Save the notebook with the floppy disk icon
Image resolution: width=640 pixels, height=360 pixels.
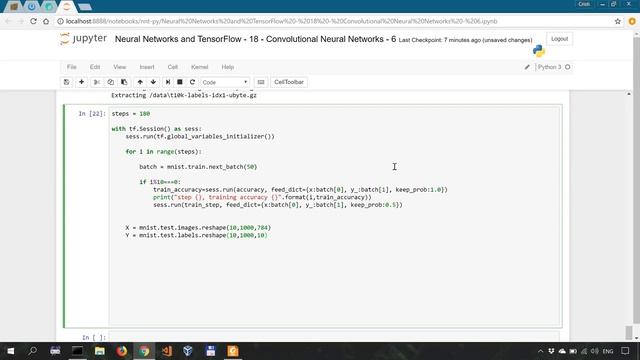click(x=67, y=82)
